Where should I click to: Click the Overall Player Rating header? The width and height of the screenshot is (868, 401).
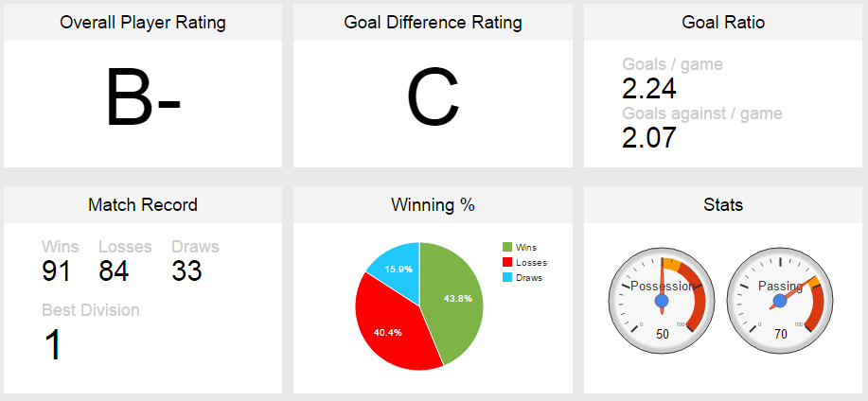tap(143, 22)
